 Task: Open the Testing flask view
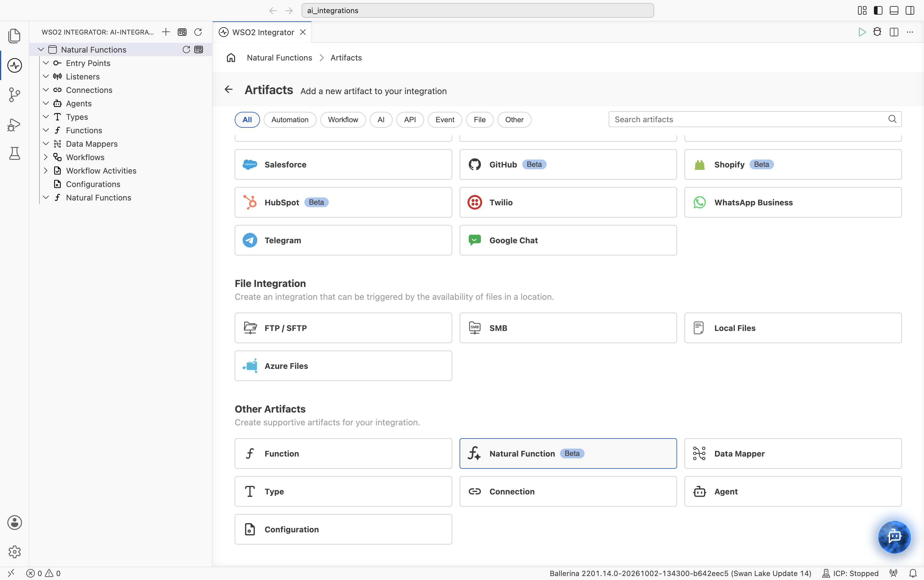click(15, 153)
